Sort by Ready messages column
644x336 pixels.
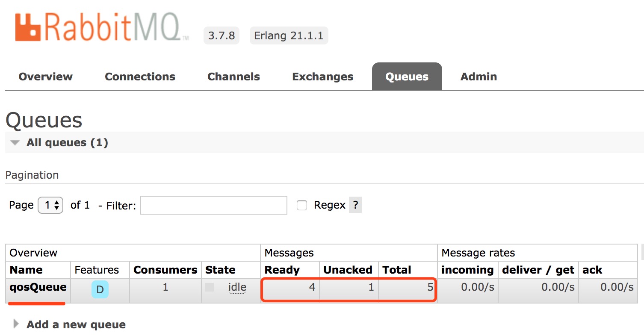[282, 270]
